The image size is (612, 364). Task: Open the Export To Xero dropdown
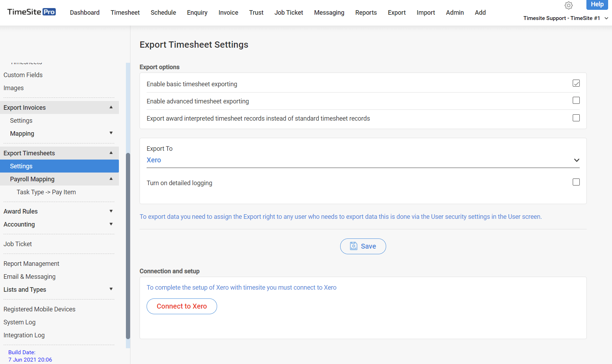coord(363,160)
